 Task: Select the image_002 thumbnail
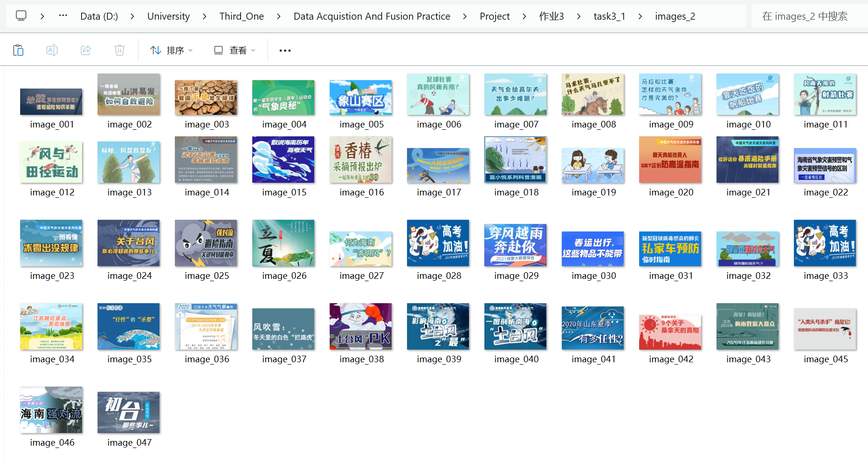pyautogui.click(x=128, y=94)
